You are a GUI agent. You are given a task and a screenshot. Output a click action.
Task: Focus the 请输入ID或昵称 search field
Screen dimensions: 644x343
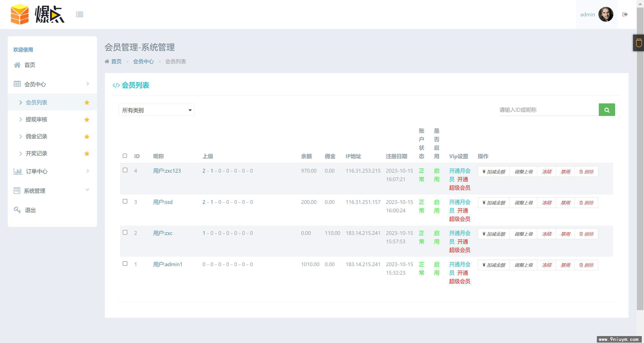click(549, 110)
